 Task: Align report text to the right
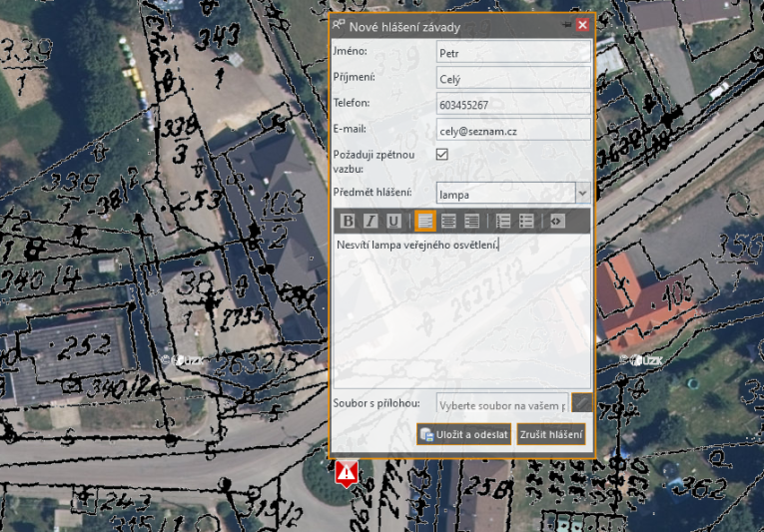[471, 222]
